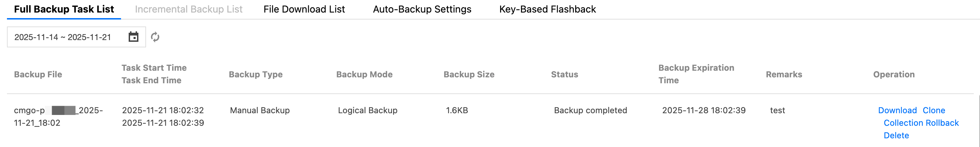Select the Auto-Backup Settings tab
980x147 pixels.
pyautogui.click(x=422, y=9)
